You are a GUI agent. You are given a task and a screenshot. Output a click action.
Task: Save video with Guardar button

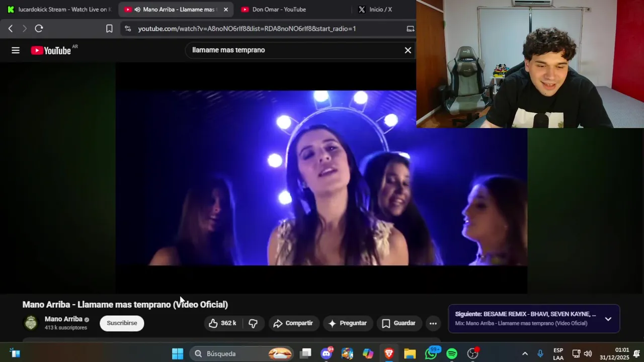click(399, 323)
